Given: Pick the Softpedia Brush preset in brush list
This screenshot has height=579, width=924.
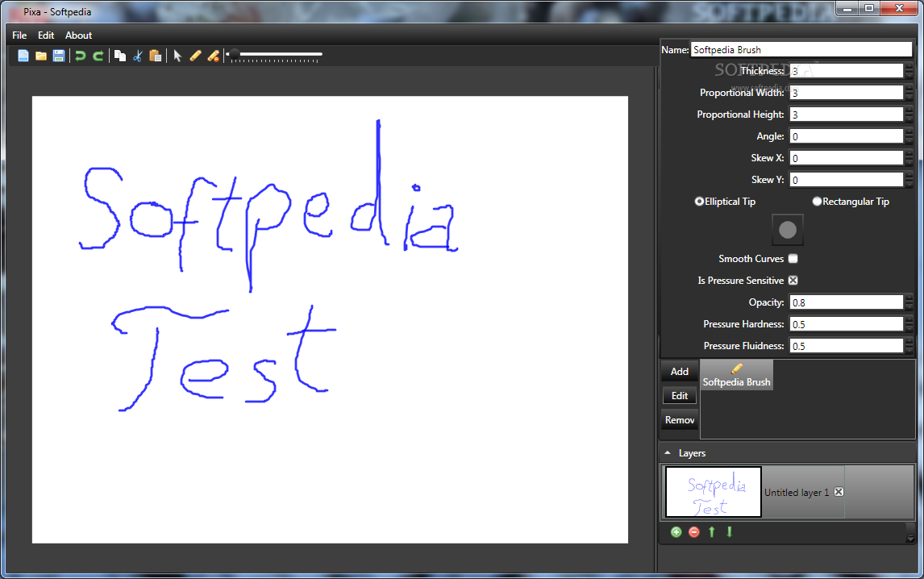Looking at the screenshot, I should click(x=736, y=375).
